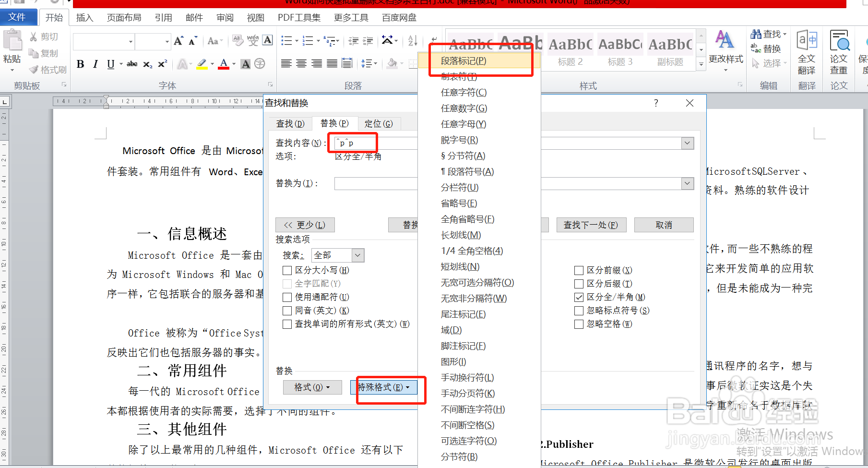The width and height of the screenshot is (868, 468).
Task: Click the Find Next button
Action: coord(591,225)
